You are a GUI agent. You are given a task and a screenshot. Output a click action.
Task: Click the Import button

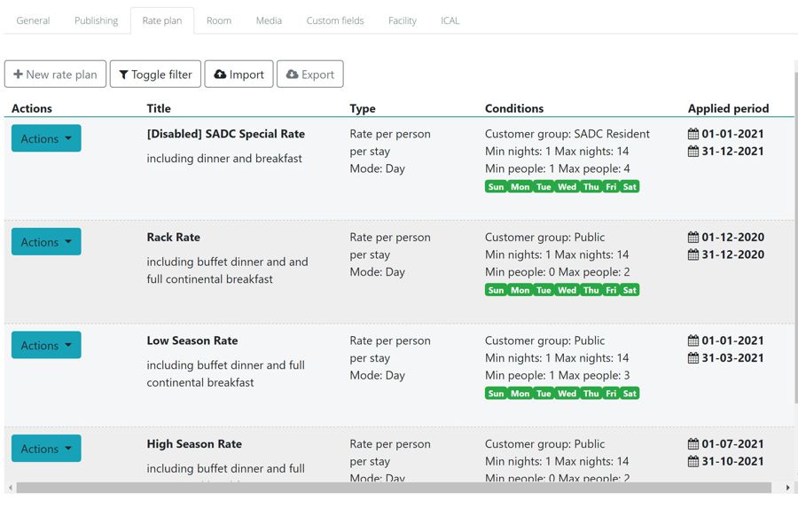[239, 74]
